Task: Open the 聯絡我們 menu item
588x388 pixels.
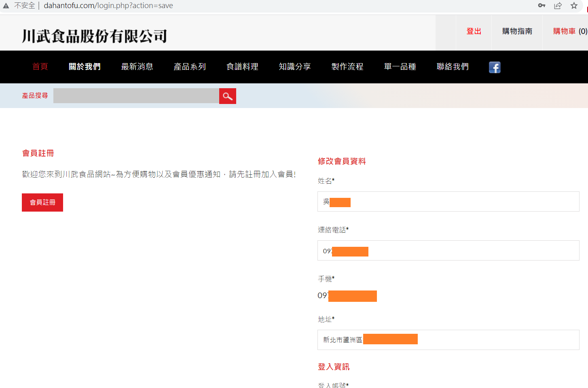Action: 453,67
